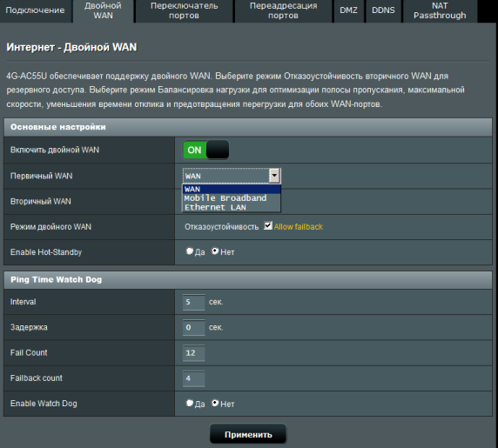The image size is (498, 448).
Task: Open the NAT Passthrough tab
Action: (x=440, y=11)
